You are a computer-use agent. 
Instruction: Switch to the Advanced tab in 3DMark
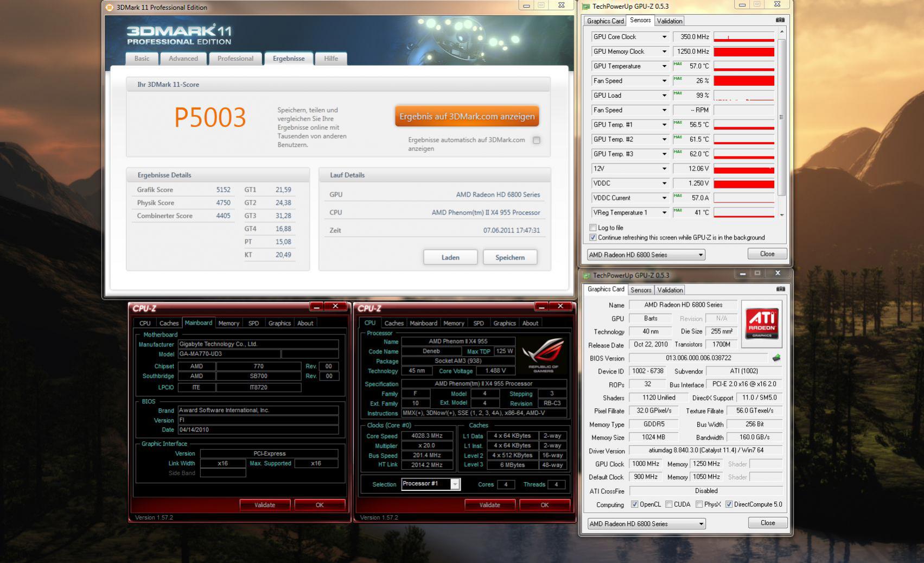(x=183, y=59)
